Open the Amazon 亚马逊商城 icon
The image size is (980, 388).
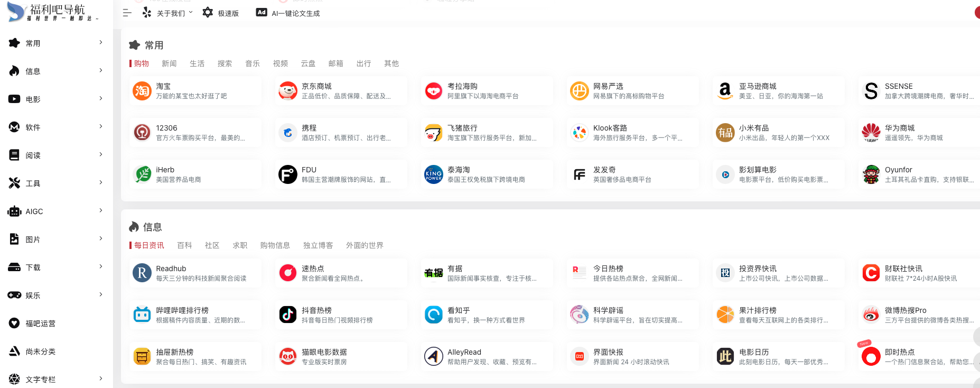(725, 91)
